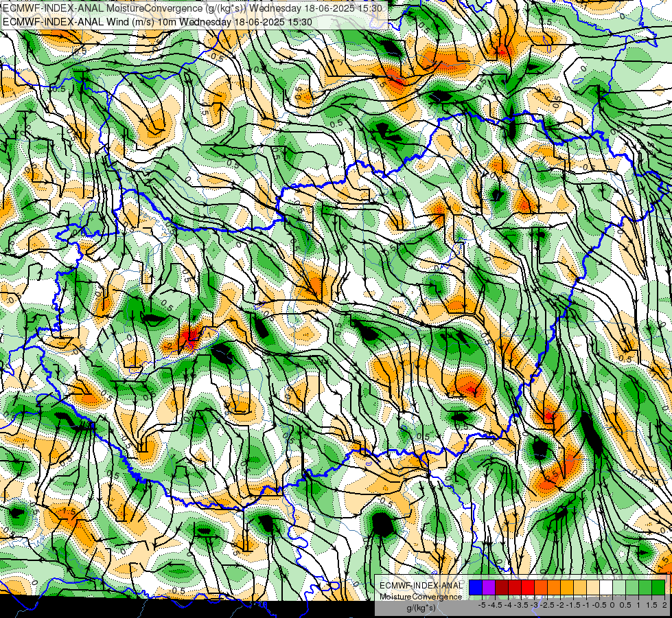Viewport: 672px width, 618px height.
Task: Click the legend label ECMWF-INDEX-ANAL
Action: [x=421, y=586]
